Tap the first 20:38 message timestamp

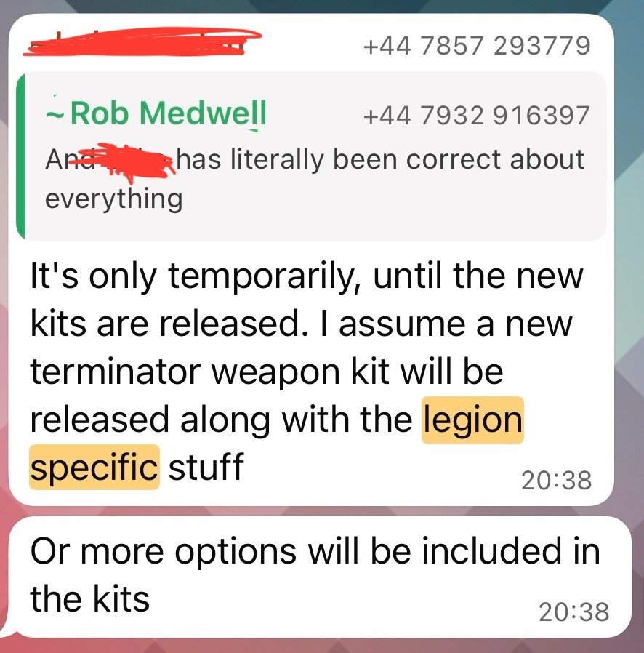pyautogui.click(x=556, y=480)
